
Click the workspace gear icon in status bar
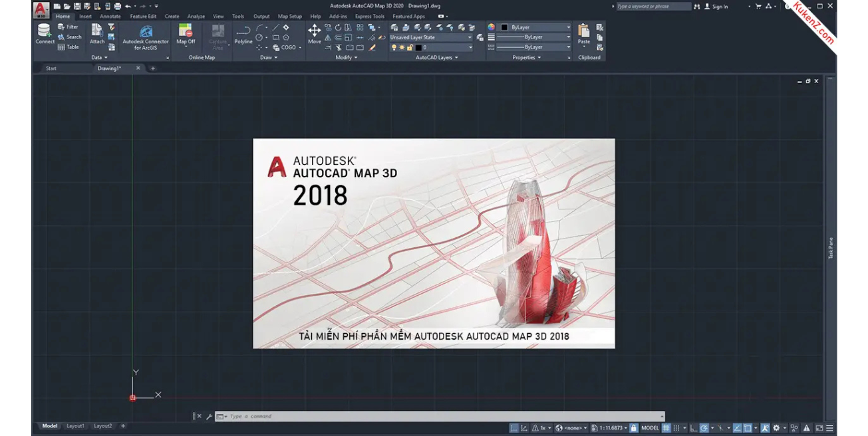pyautogui.click(x=776, y=428)
